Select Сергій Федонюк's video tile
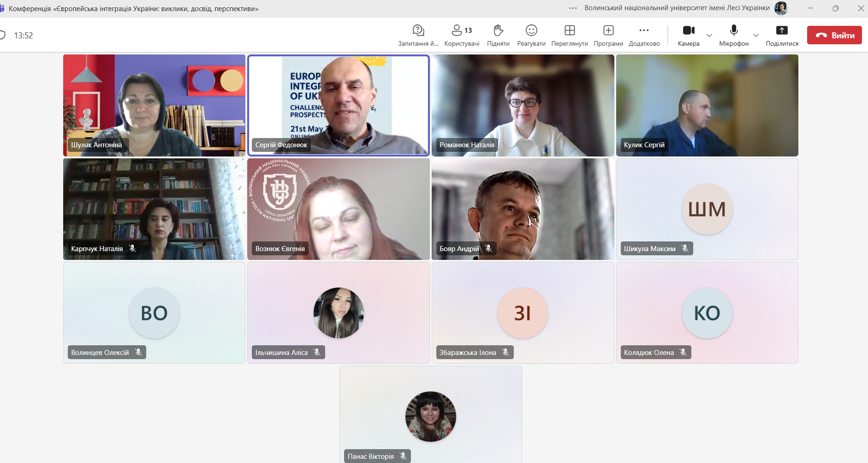This screenshot has width=868, height=463. (x=339, y=105)
